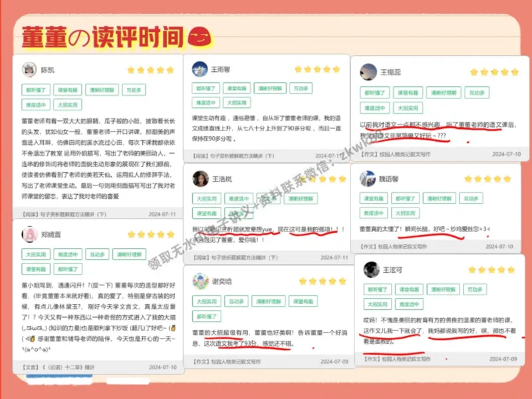This screenshot has height=399, width=532.
Task: Open the 【阅读】句子赏析 course link under 王雨馨's review
Action: (233, 156)
